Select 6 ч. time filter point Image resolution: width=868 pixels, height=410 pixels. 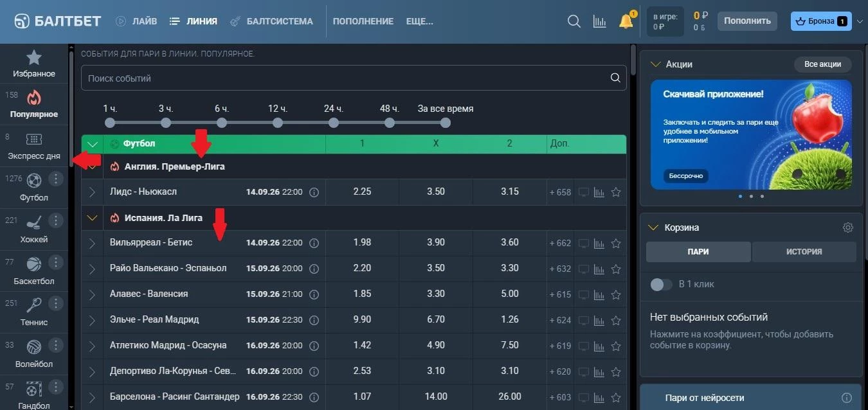coord(222,122)
